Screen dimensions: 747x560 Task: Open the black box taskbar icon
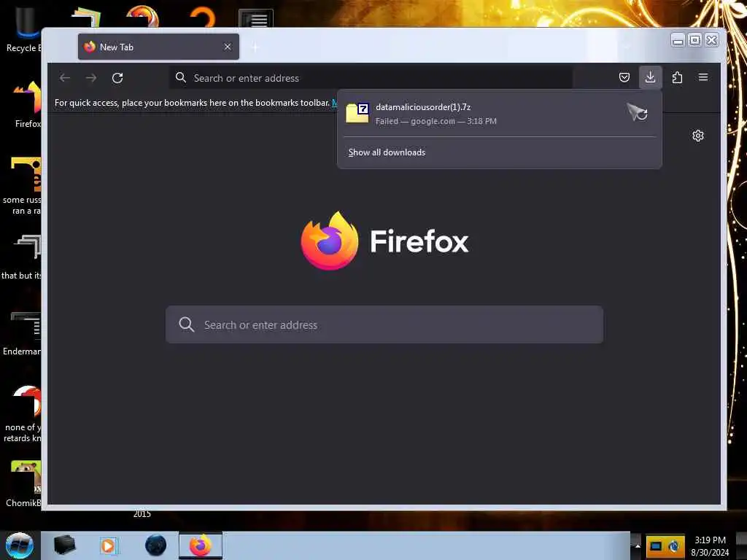(65, 545)
